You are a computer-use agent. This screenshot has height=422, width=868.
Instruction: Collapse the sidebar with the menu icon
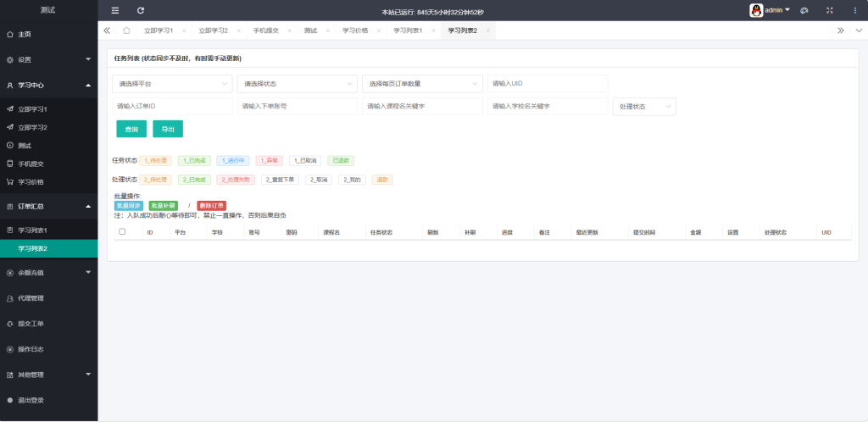(x=115, y=10)
